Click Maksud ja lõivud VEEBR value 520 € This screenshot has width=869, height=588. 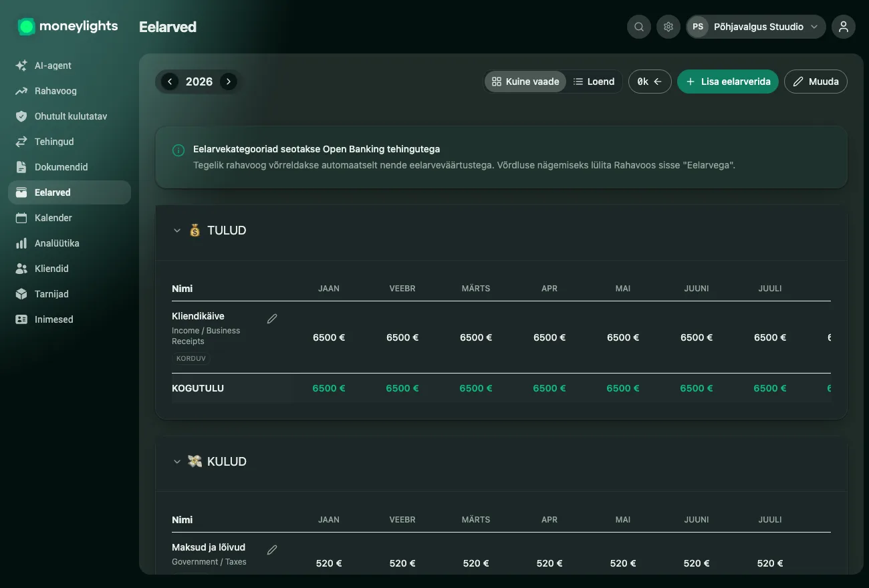tap(402, 563)
